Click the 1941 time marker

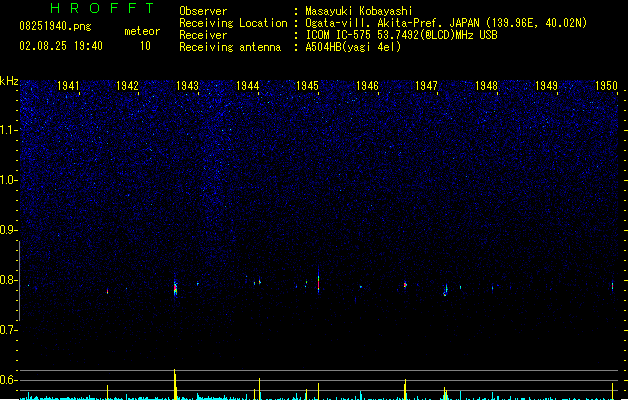(68, 86)
